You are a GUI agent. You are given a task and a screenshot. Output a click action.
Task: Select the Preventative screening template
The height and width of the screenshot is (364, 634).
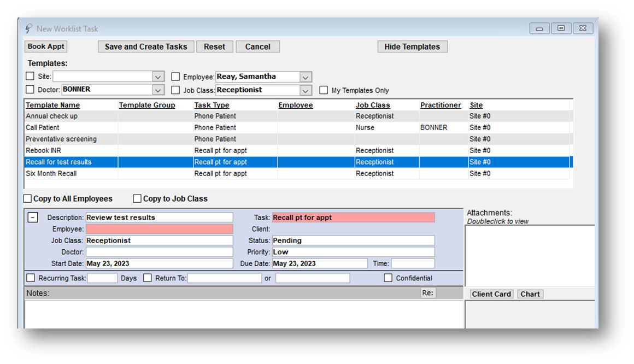coord(297,139)
